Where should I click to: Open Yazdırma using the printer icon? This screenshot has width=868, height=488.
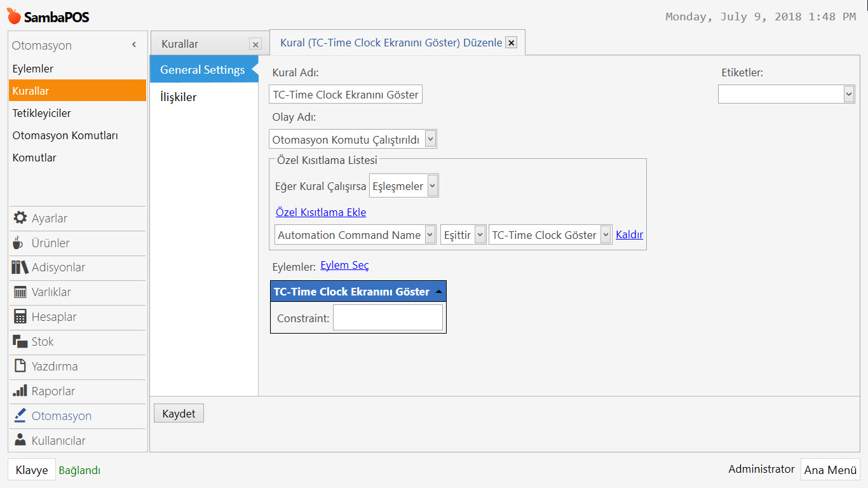tap(20, 367)
